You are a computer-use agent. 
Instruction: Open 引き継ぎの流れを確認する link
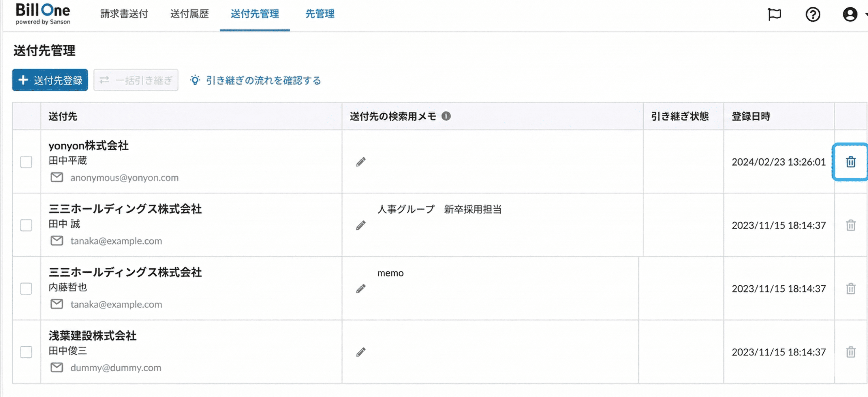click(x=263, y=80)
